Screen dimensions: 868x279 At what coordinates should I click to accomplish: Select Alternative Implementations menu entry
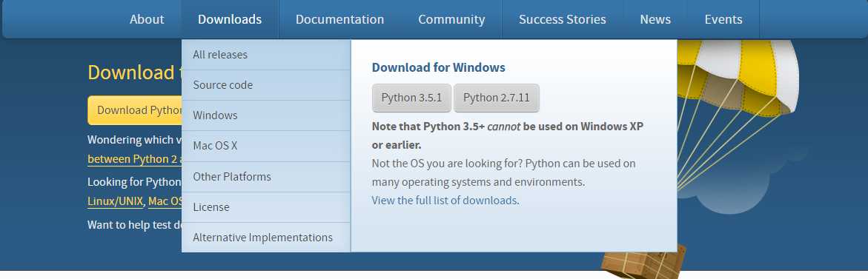[265, 238]
